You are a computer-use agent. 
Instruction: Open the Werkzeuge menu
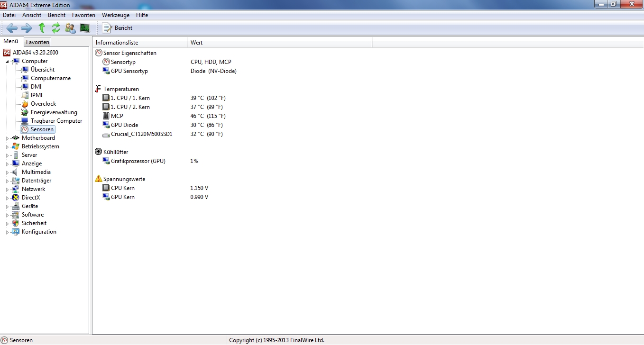coord(115,15)
